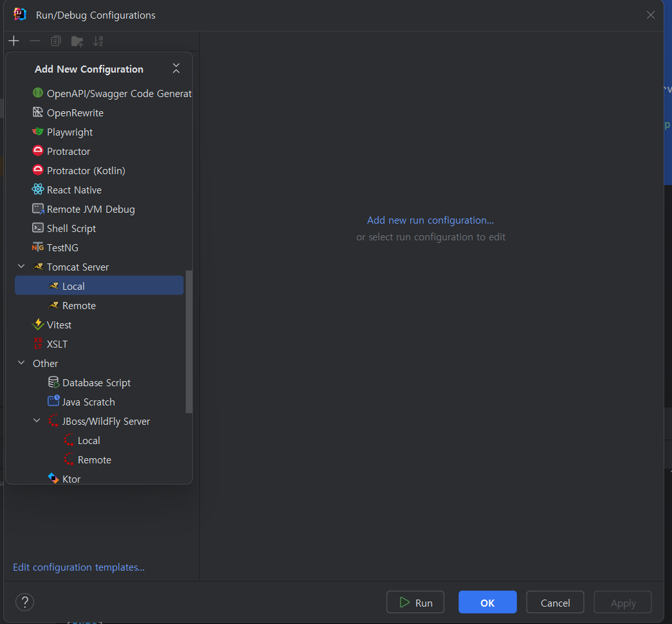Click the Sort Configurations alphabetically icon
Screen dimensions: 672x624
(x=98, y=41)
